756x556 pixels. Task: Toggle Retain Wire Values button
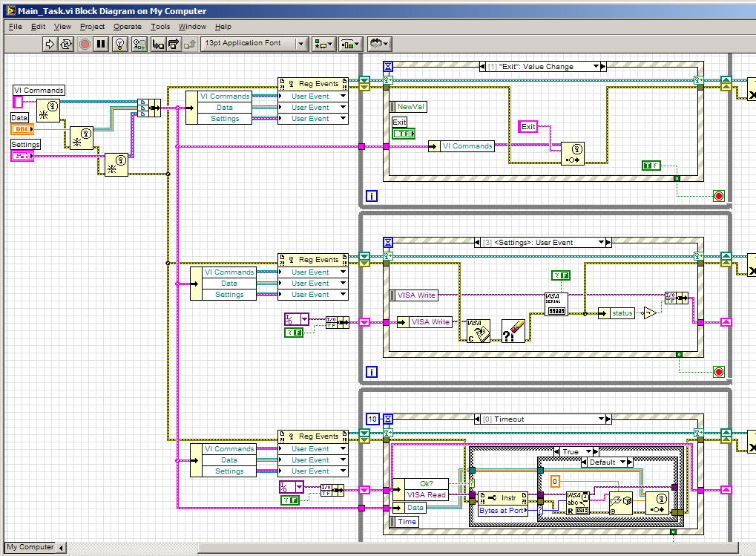(139, 44)
